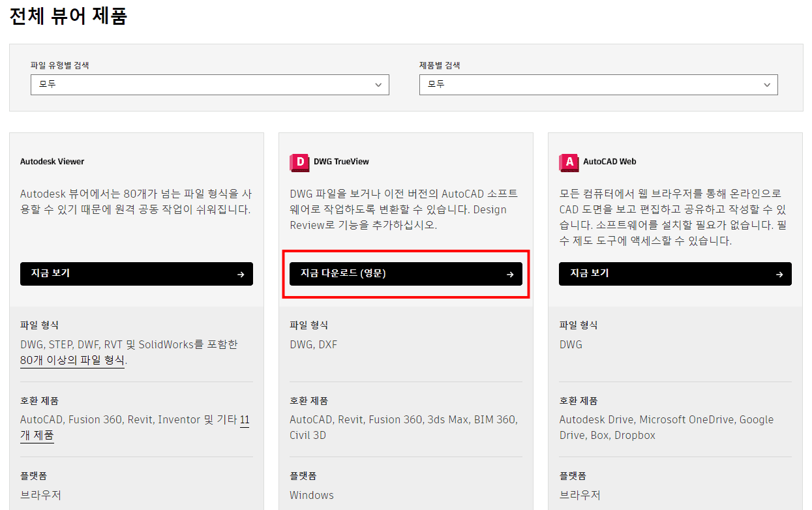Viewport: 812px width, 510px height.
Task: Click 브라우저 platform text under Autodesk Viewer
Action: [x=40, y=495]
